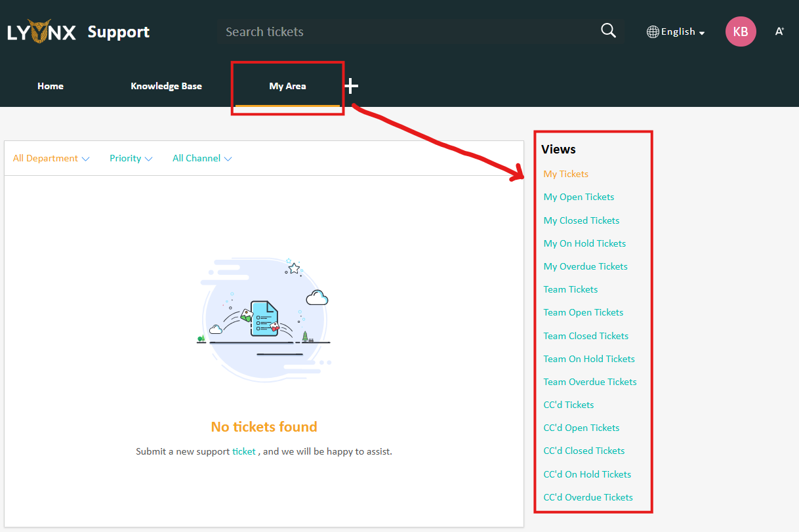Open the KB user avatar menu
Viewport: 799px width, 532px height.
(x=740, y=31)
